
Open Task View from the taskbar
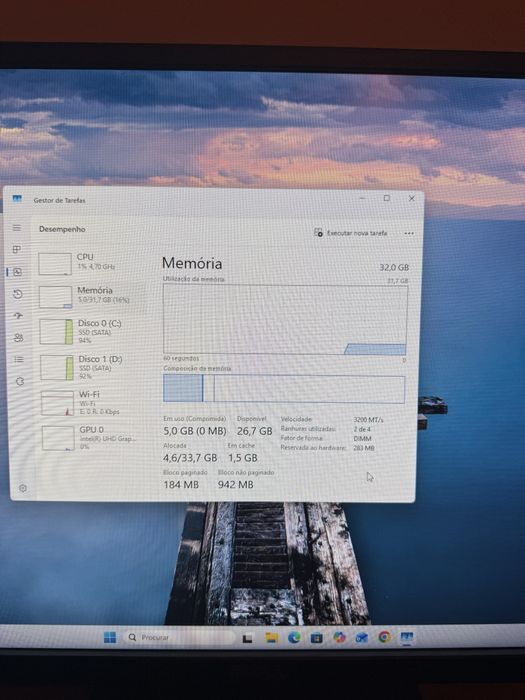(x=247, y=638)
